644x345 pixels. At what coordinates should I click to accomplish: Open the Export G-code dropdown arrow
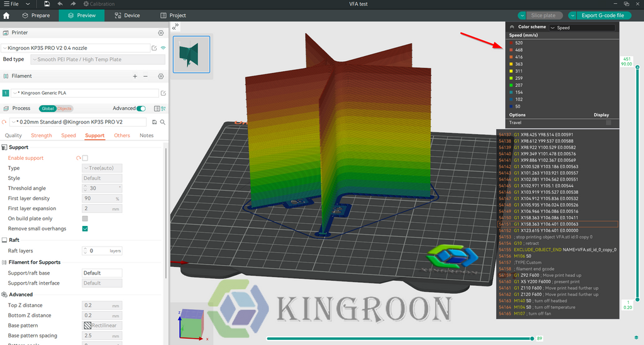click(572, 16)
